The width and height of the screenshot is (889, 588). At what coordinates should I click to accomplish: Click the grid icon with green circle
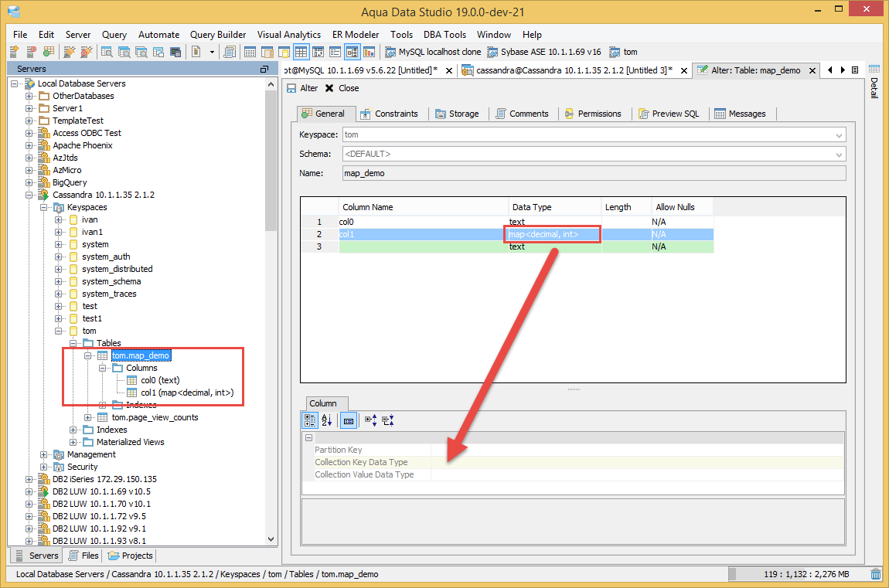[x=49, y=52]
